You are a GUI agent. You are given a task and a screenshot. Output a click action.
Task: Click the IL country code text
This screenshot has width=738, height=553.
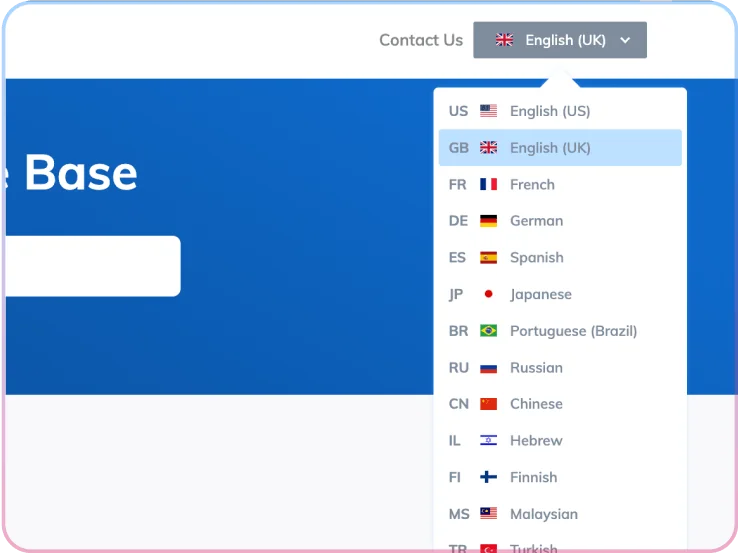[454, 441]
